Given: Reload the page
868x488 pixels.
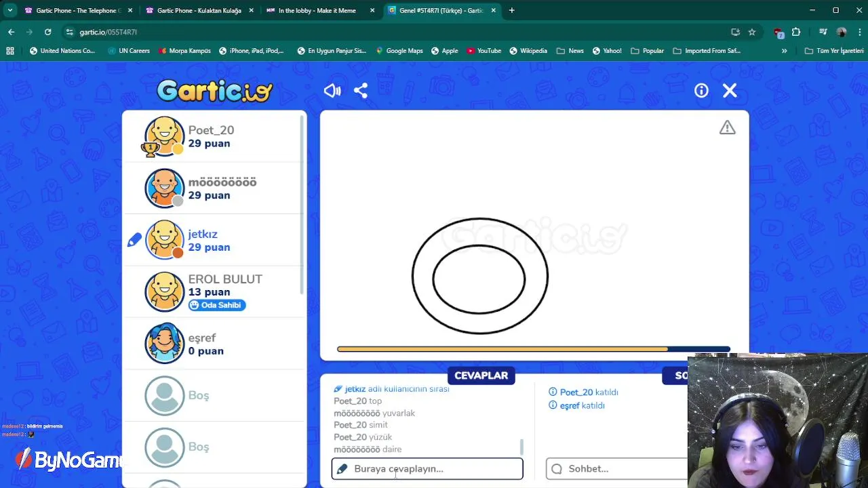Looking at the screenshot, I should point(47,32).
